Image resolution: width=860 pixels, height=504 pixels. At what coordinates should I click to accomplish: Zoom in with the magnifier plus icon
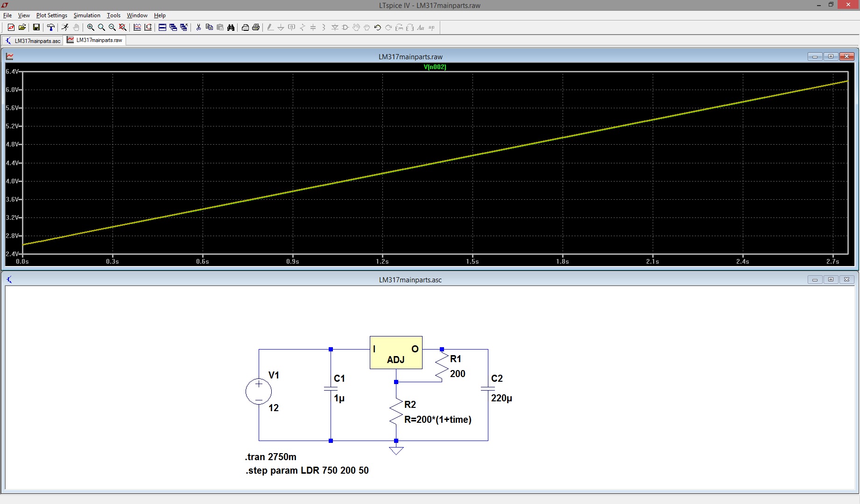91,28
